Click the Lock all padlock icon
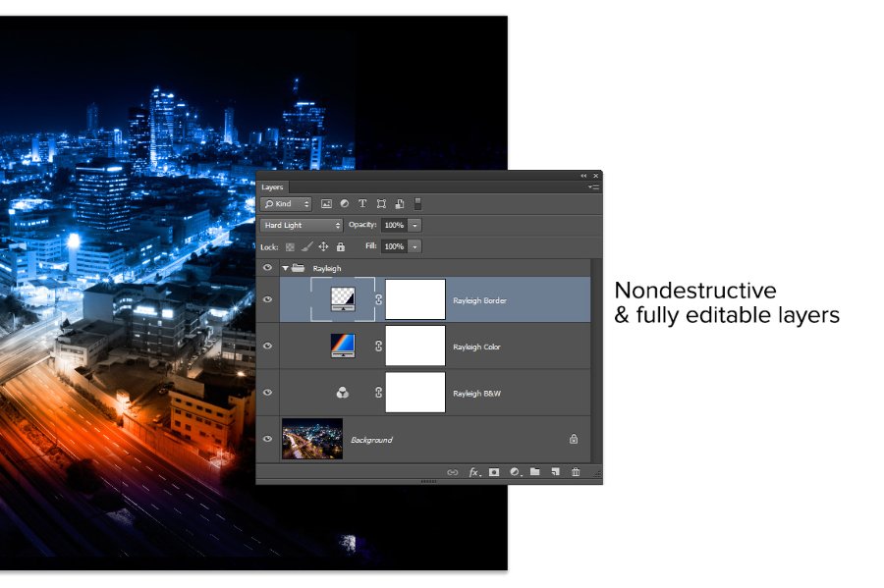This screenshot has width=884, height=588. pos(341,246)
